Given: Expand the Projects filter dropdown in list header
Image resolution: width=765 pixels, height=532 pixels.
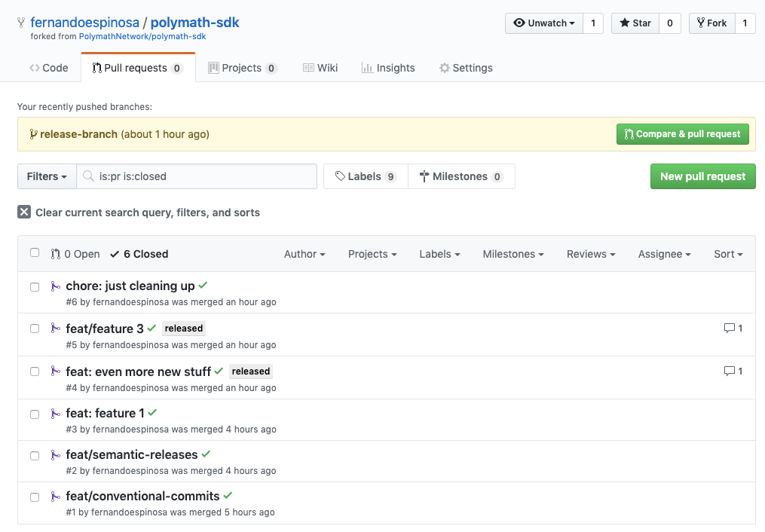Looking at the screenshot, I should click(x=372, y=254).
